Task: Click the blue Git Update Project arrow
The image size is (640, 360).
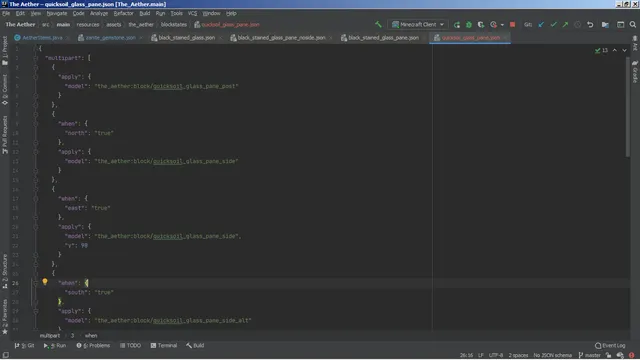Action: tap(541, 25)
